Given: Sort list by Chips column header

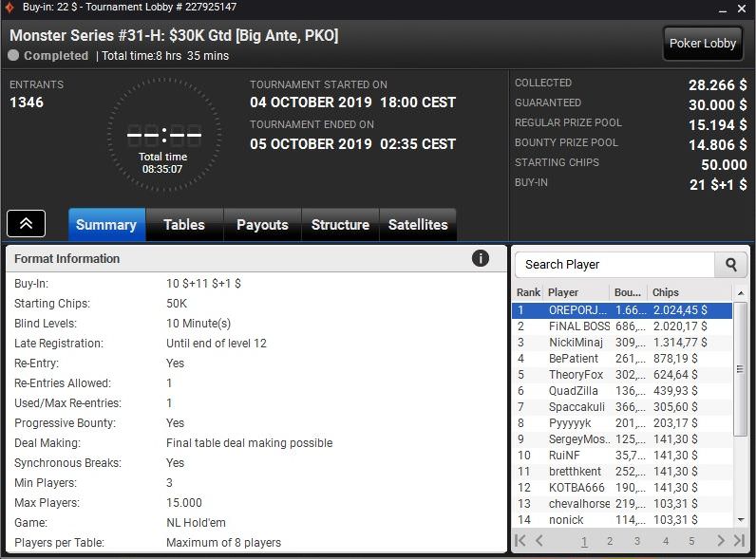Looking at the screenshot, I should coord(666,292).
